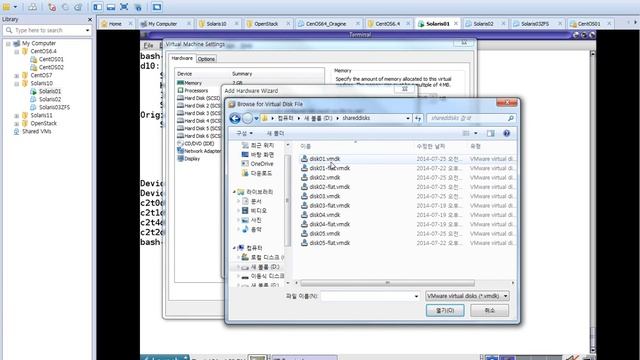Select CentOS02 in the Library tree

coord(51,67)
